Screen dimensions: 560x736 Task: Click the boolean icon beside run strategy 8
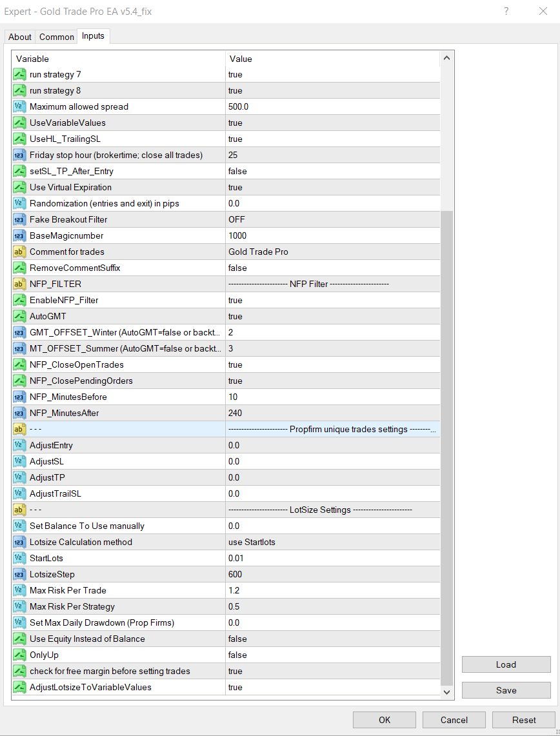(x=19, y=90)
